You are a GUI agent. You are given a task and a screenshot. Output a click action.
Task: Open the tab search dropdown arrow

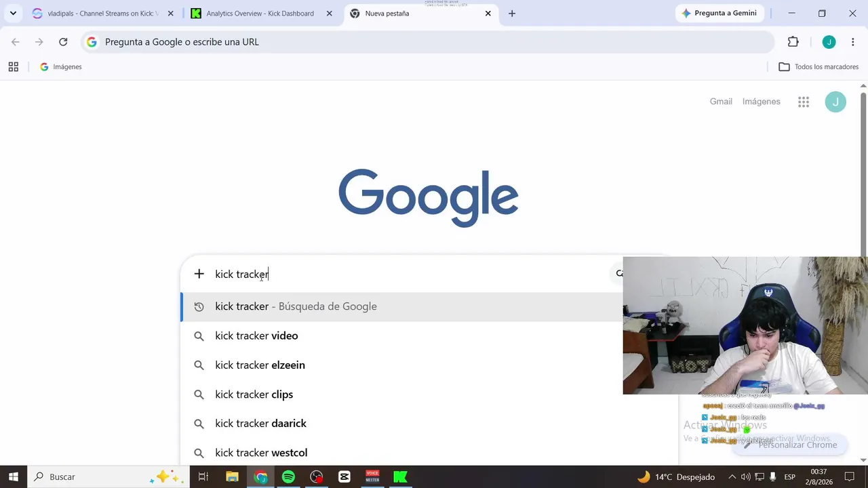point(13,14)
